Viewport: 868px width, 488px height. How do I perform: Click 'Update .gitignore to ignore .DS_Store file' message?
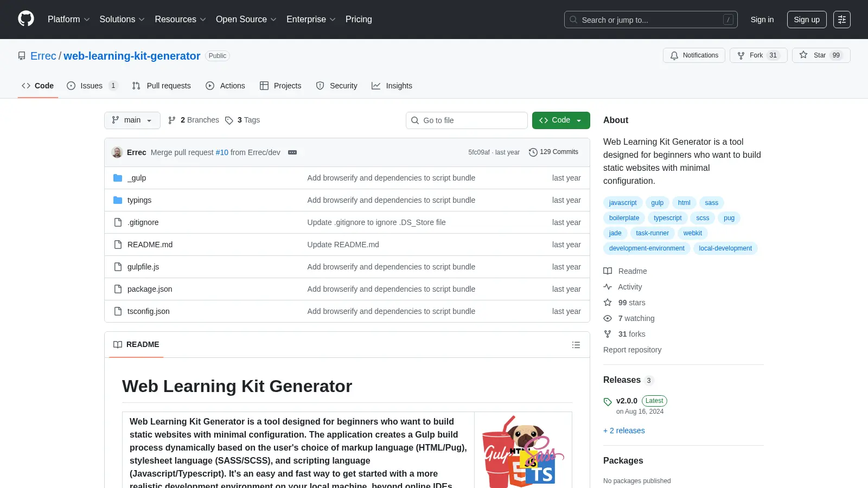point(376,222)
